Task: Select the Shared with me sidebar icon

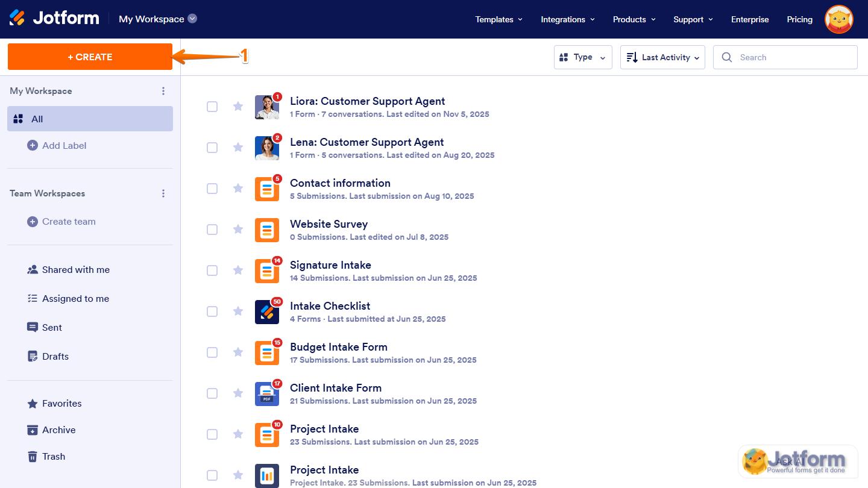Action: tap(33, 269)
